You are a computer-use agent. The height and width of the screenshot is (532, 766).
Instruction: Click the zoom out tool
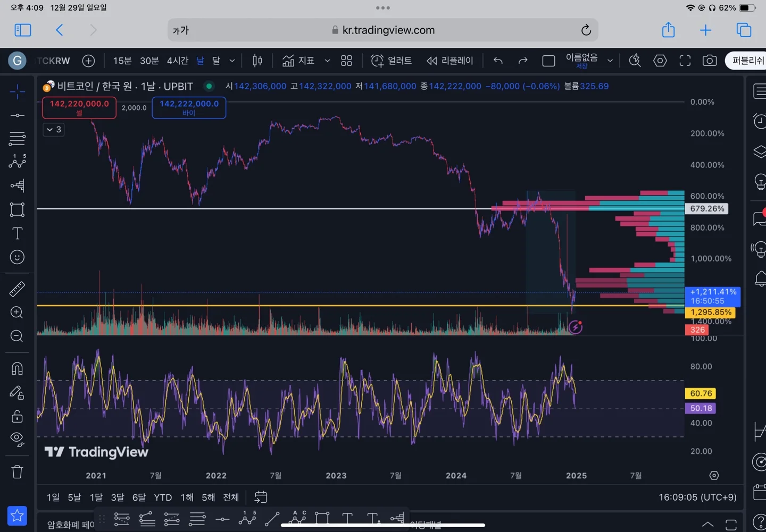pyautogui.click(x=17, y=336)
